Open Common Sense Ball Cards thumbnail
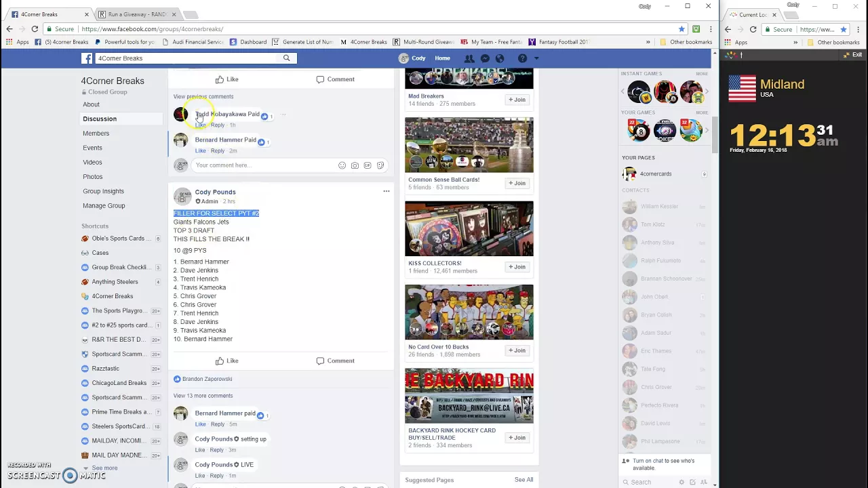The width and height of the screenshot is (868, 488). pyautogui.click(x=469, y=145)
